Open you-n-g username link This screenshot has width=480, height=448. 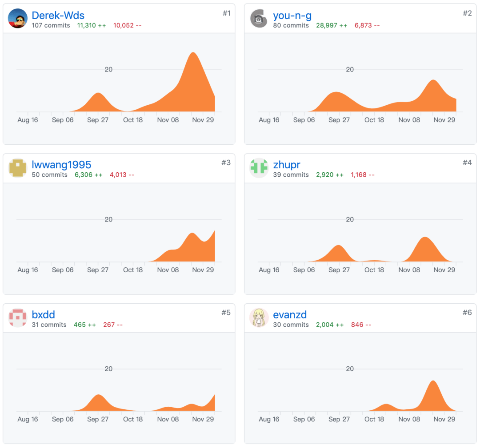(x=292, y=15)
